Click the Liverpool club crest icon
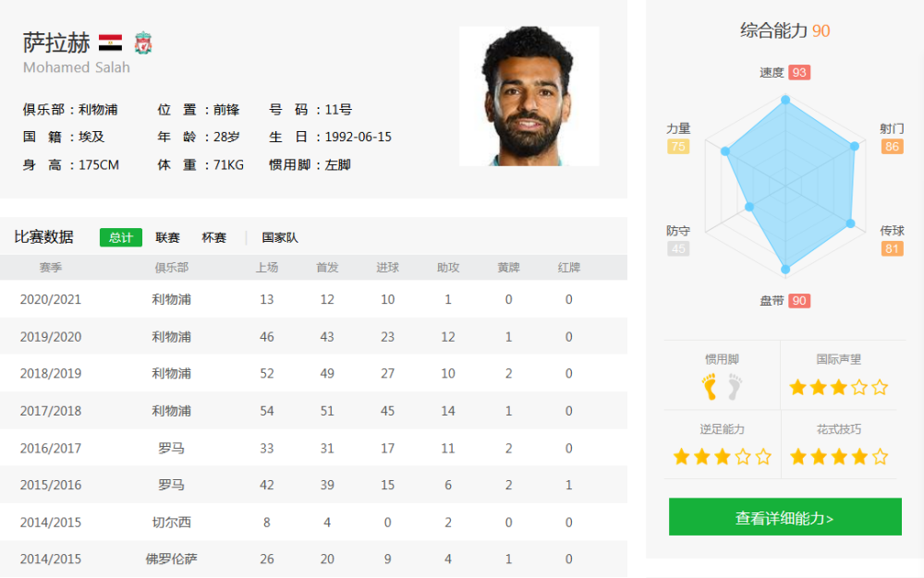Screen dimensions: 924x578 (143, 43)
